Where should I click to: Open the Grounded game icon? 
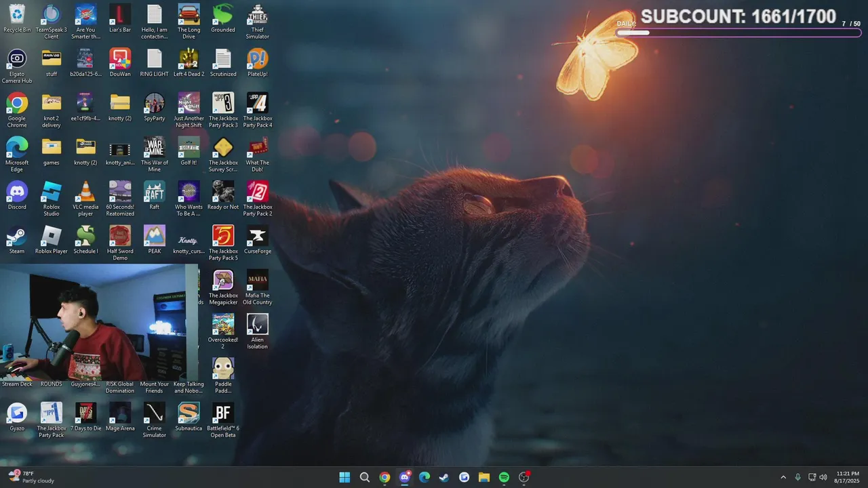click(223, 18)
